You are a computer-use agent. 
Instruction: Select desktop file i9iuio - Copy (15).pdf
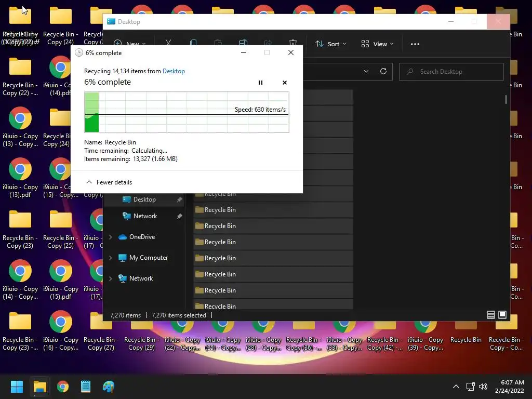point(60,280)
